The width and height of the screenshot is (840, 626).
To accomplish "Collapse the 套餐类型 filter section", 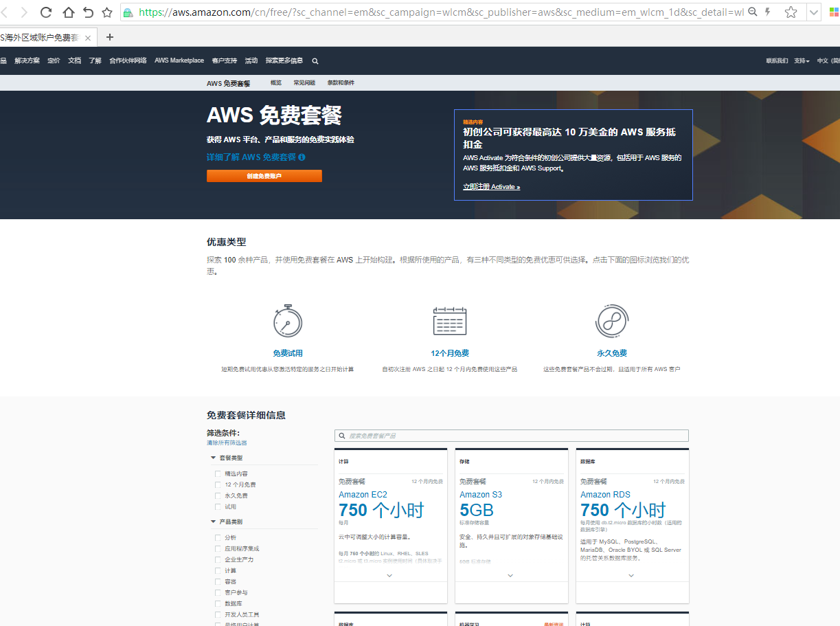I will 227,458.
